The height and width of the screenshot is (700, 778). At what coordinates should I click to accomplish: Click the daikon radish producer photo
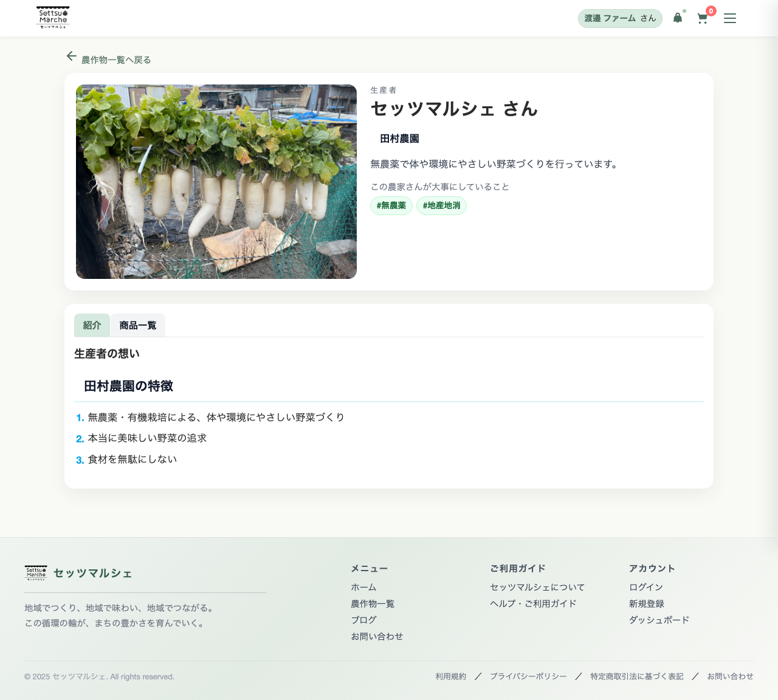point(216,182)
